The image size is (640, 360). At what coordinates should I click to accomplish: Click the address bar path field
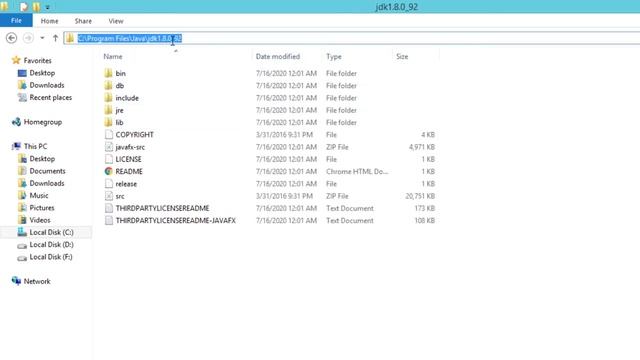352,38
